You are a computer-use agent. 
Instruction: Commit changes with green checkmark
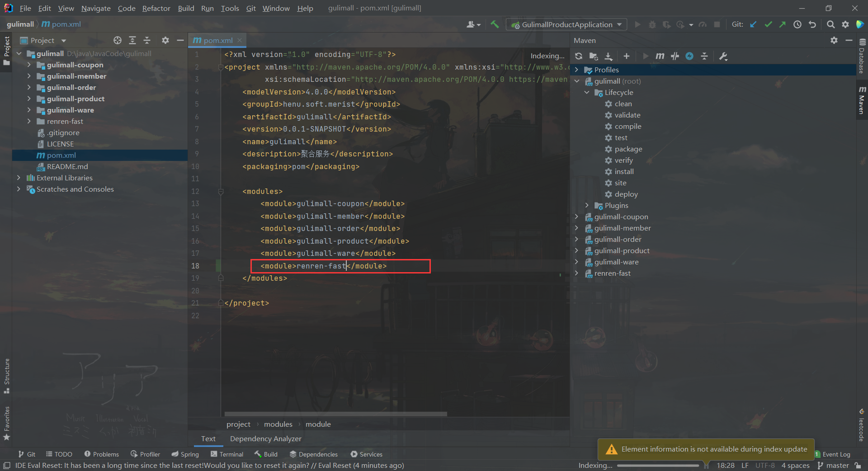point(768,24)
